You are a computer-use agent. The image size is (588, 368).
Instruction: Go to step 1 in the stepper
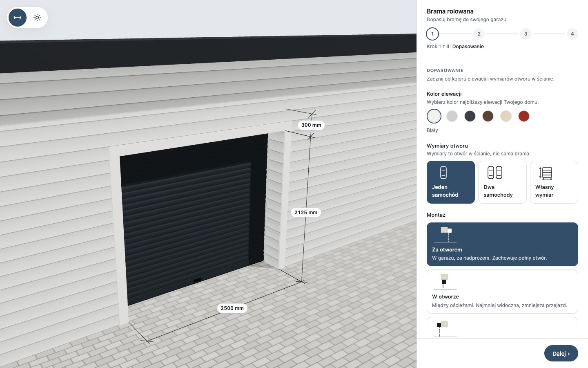click(432, 34)
